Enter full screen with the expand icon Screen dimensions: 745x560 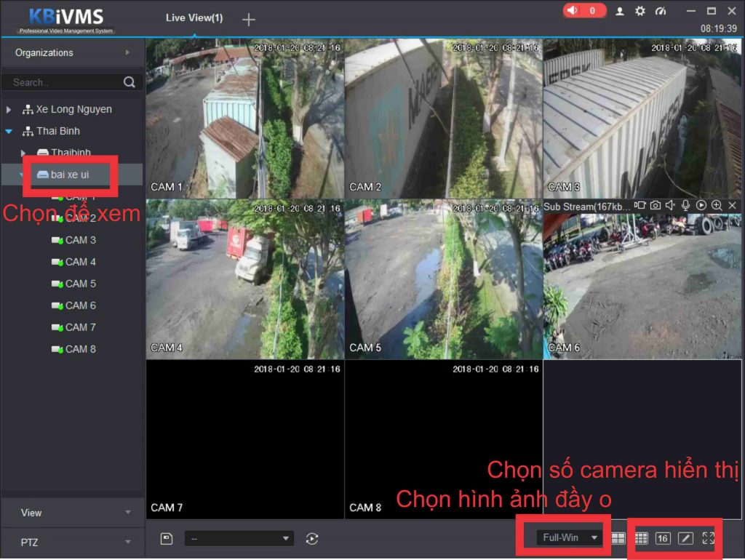point(709,538)
